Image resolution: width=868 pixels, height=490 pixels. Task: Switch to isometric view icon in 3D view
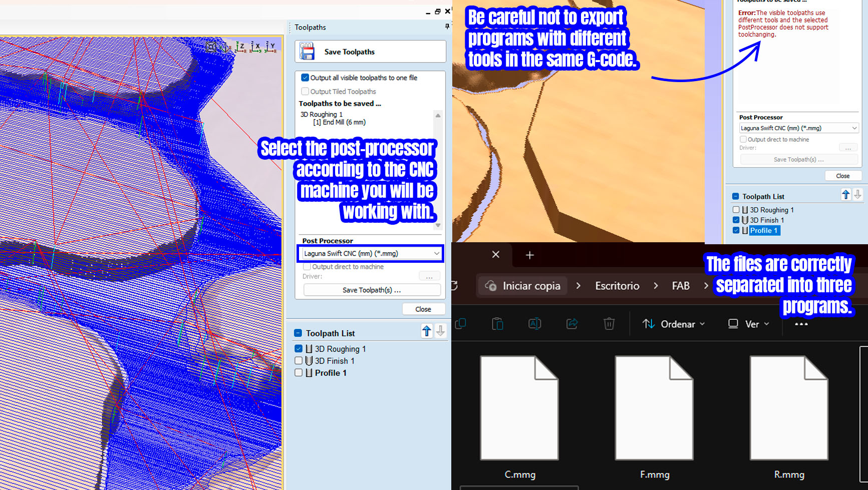[x=226, y=47]
